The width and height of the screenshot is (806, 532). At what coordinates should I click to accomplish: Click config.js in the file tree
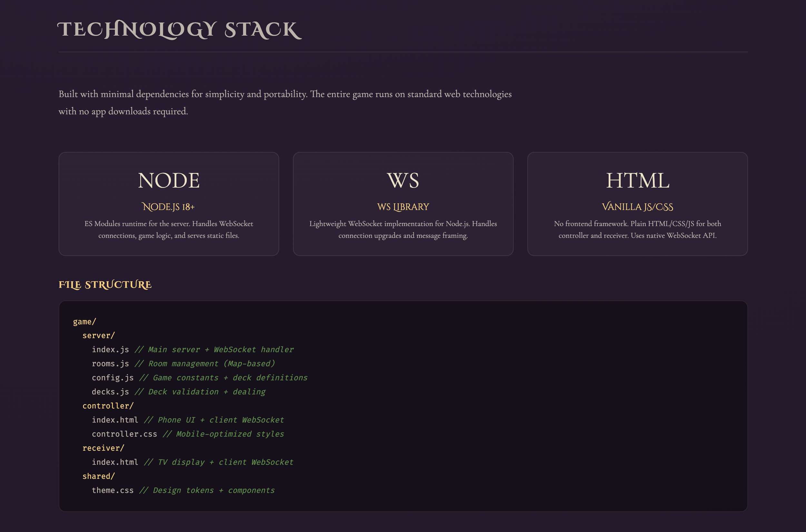pos(113,378)
